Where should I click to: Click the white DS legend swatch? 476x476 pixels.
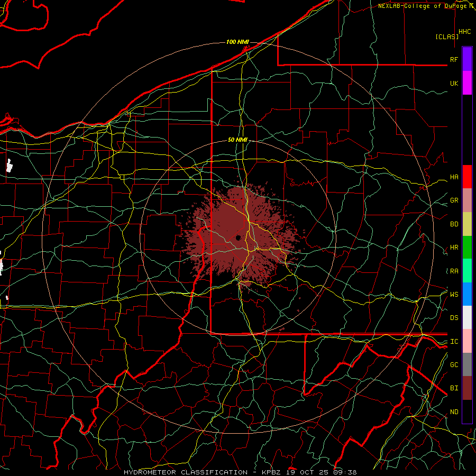[x=467, y=317]
